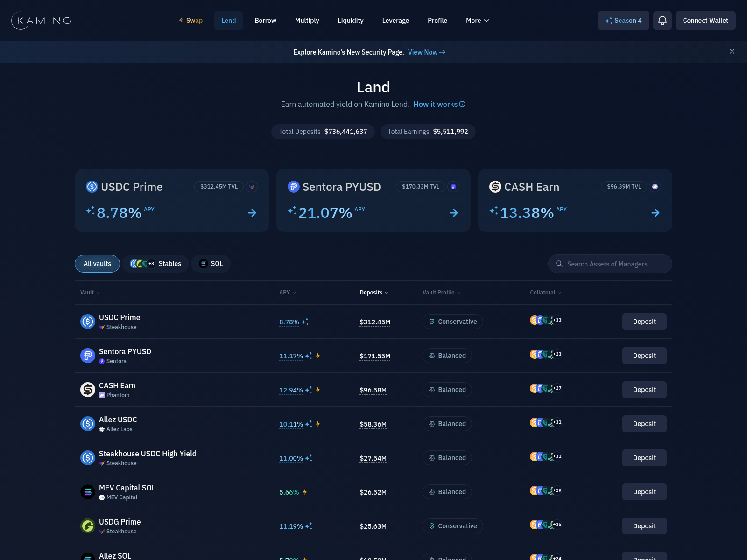Deposit into MEV Capital SOL vault
This screenshot has height=560, width=747.
point(644,492)
